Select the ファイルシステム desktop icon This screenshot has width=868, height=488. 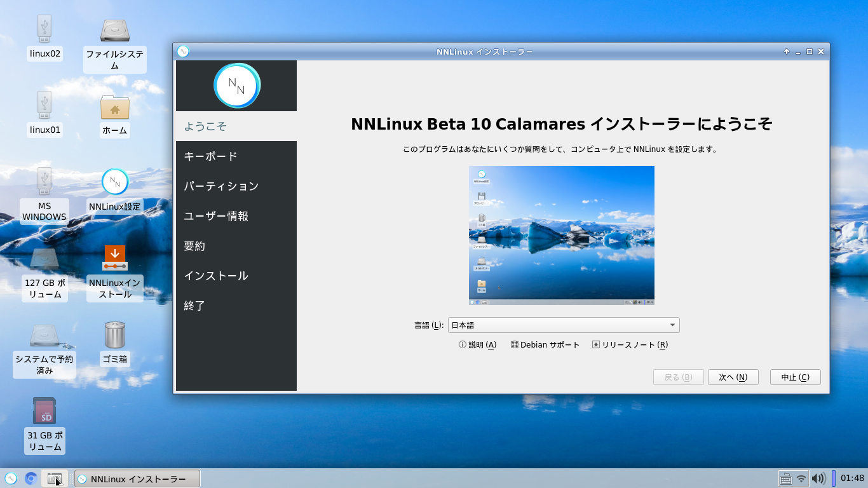[115, 30]
